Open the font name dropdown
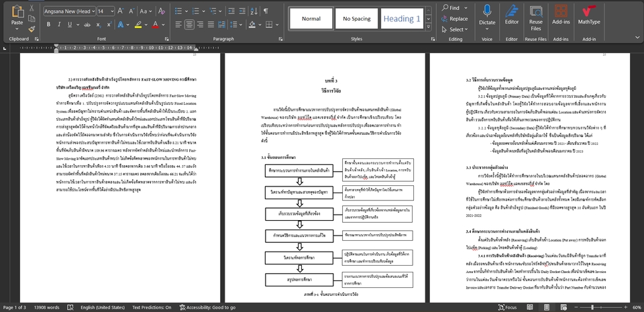The width and height of the screenshot is (644, 312). tap(94, 11)
